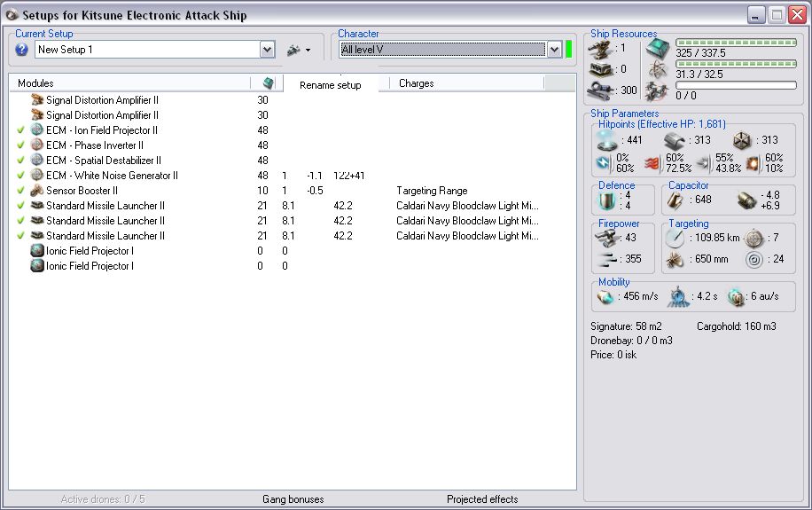Viewport: 812px width, 510px height.
Task: Click the green character status indicator
Action: 569,50
